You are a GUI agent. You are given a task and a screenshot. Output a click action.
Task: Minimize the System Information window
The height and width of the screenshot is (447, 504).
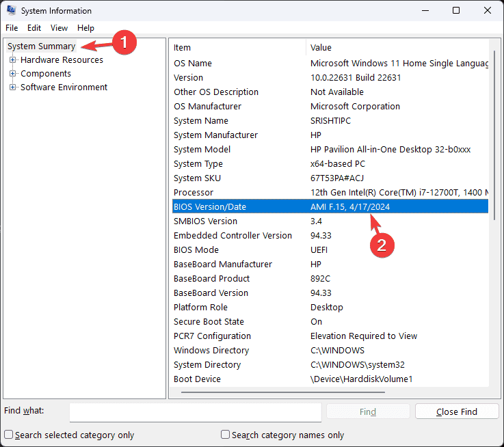click(x=425, y=10)
